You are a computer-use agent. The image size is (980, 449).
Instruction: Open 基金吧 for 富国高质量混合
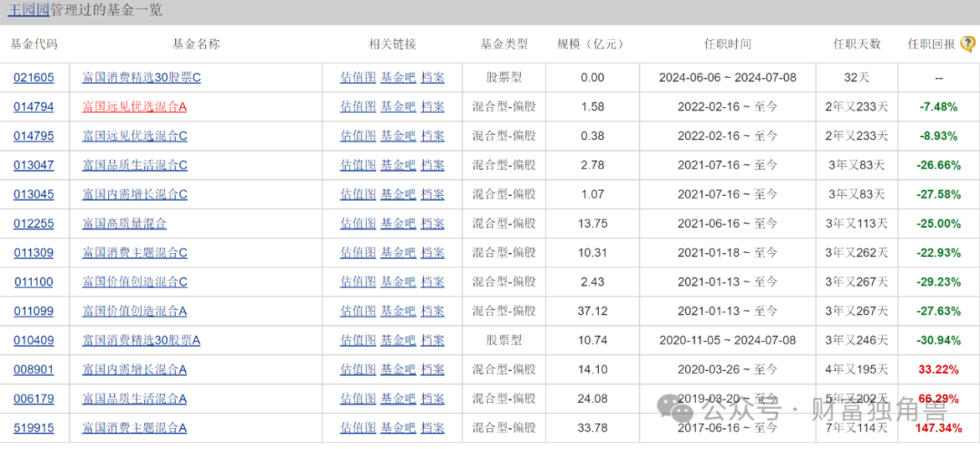(x=398, y=223)
